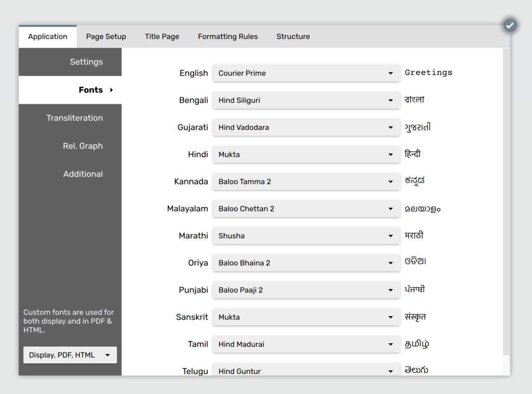Open the Display, PDF, HTML dropdown
This screenshot has width=532, height=394.
[70, 355]
